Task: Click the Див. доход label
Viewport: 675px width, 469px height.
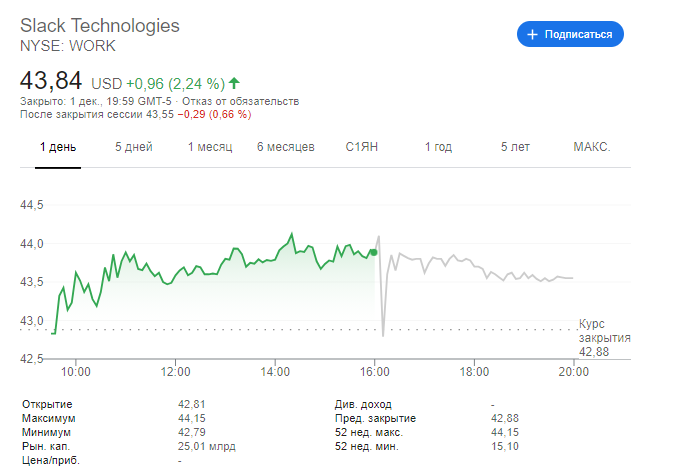Action: tap(363, 404)
